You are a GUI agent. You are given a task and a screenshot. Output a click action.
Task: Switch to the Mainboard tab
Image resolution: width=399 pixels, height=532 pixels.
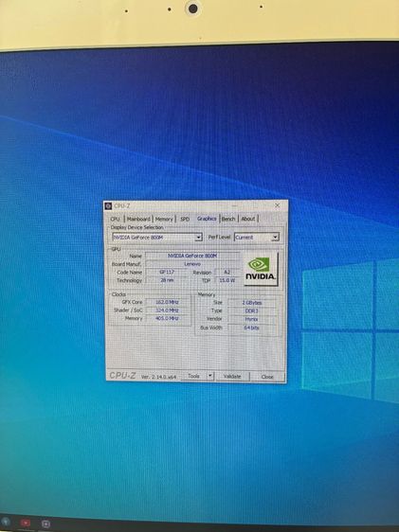click(138, 219)
